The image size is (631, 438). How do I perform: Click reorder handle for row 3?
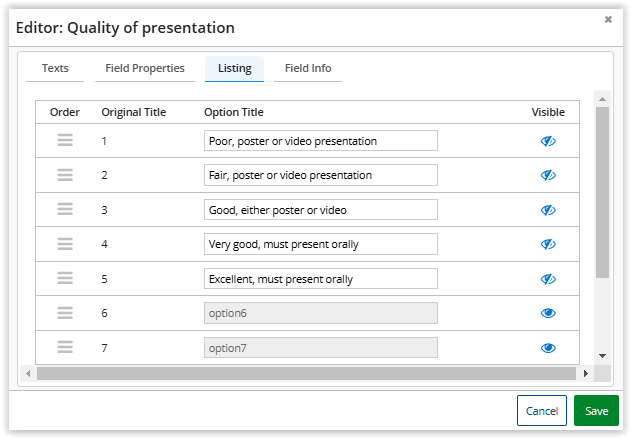(x=65, y=209)
